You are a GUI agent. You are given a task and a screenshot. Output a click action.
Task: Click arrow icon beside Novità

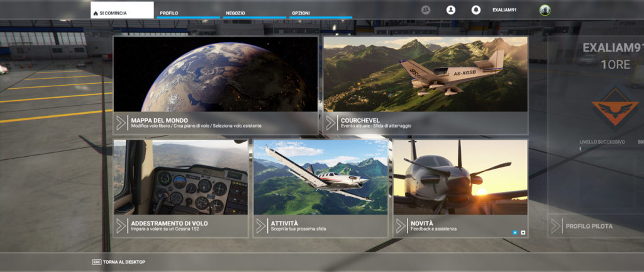click(401, 226)
